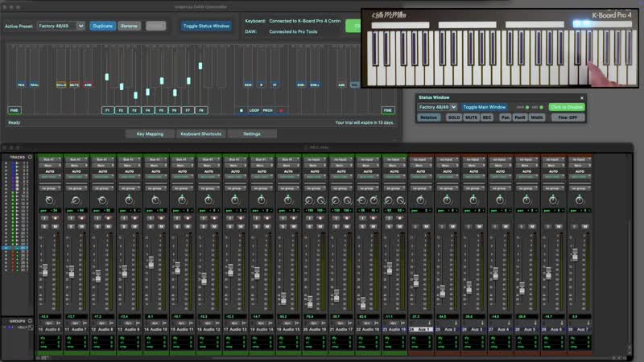Image resolution: width=644 pixels, height=362 pixels.
Task: Click the Rename preset button
Action: [x=130, y=26]
